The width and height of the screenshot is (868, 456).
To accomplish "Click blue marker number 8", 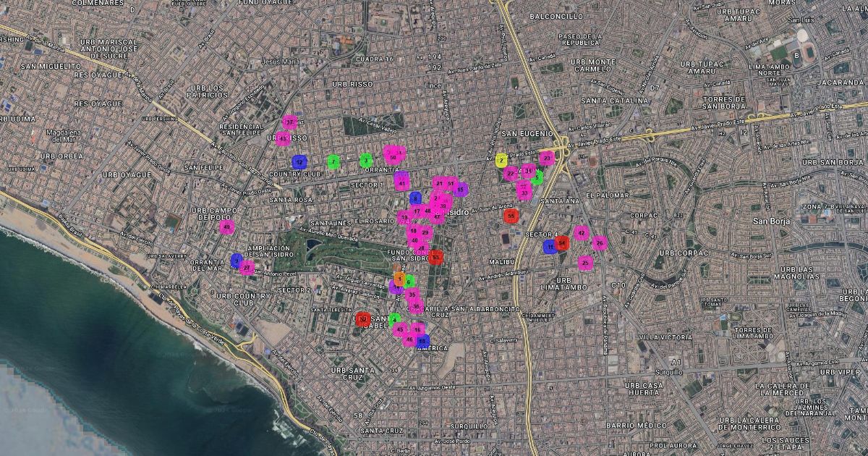I will pyautogui.click(x=415, y=198).
